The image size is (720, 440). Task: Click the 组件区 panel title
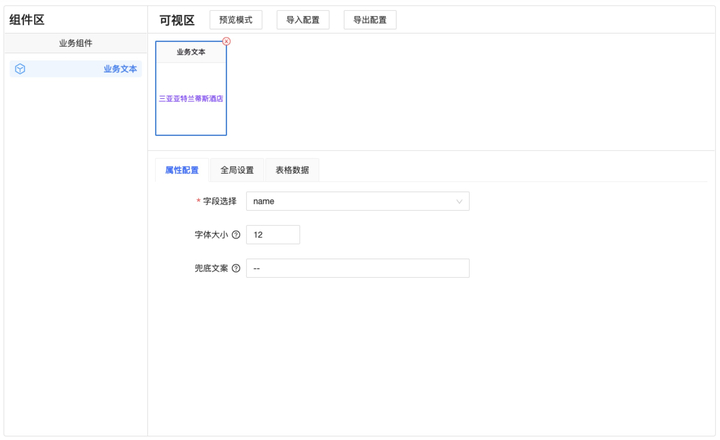(x=27, y=20)
